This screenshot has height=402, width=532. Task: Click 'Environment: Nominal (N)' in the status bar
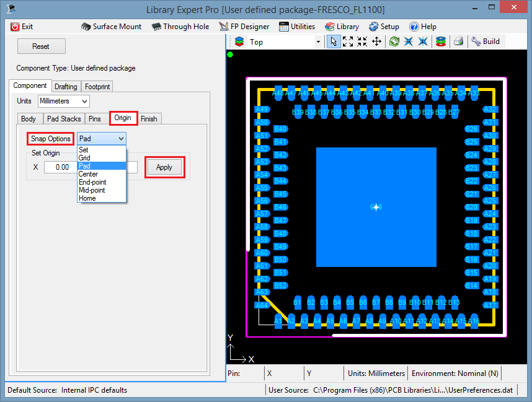tap(455, 374)
